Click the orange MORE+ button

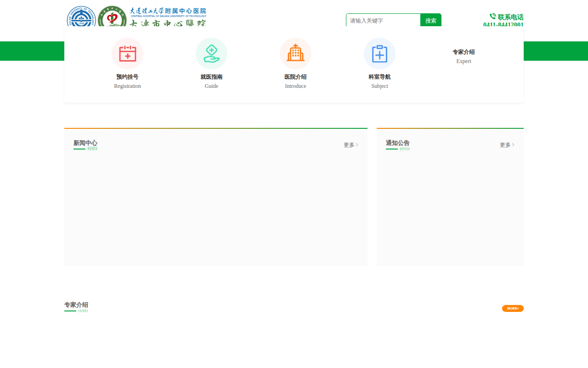tap(513, 308)
